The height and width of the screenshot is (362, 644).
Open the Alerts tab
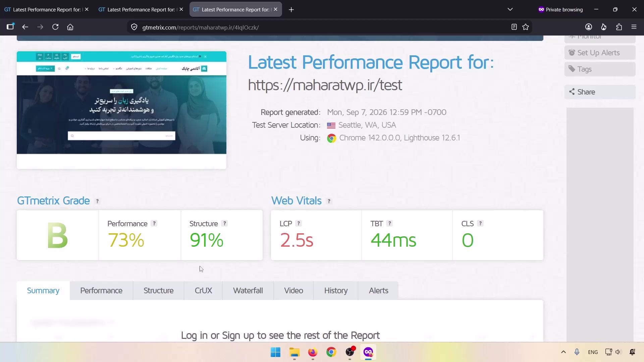(378, 291)
